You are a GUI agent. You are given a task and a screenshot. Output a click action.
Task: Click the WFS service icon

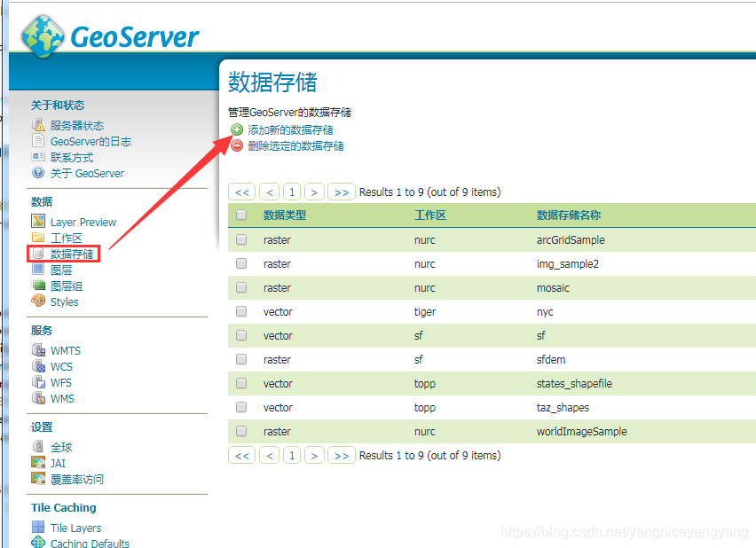[38, 381]
